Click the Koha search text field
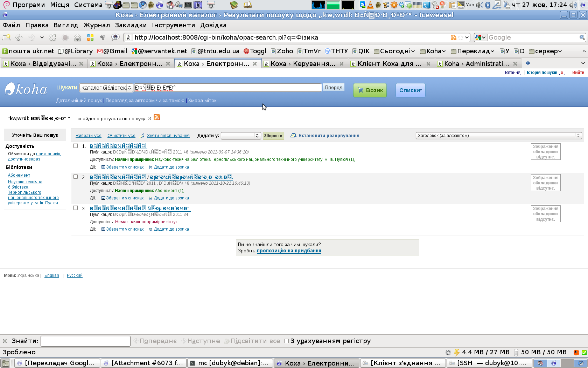 pos(227,88)
